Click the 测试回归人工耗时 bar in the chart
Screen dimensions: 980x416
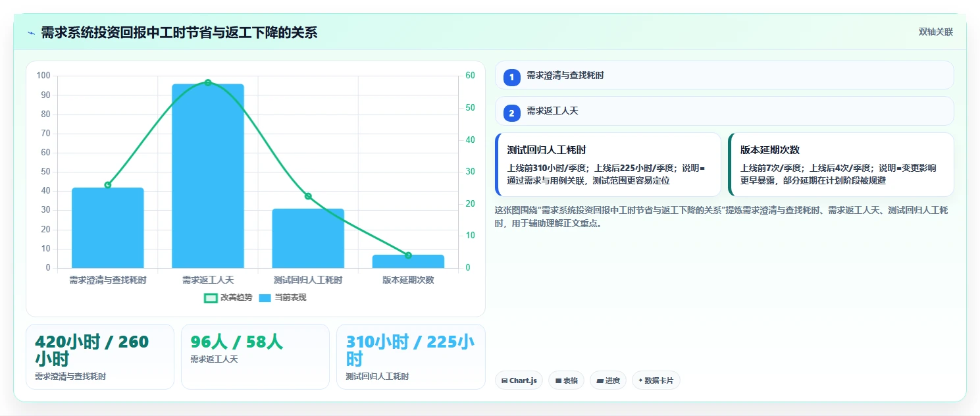click(x=308, y=238)
